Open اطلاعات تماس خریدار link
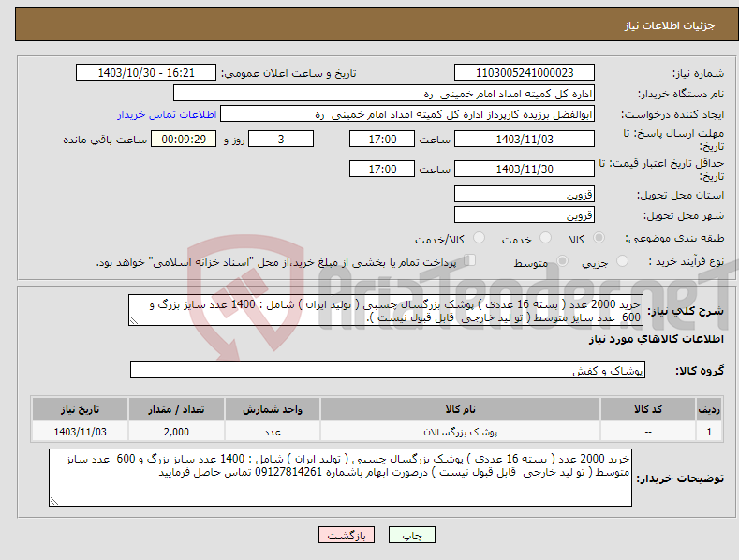 [x=167, y=114]
